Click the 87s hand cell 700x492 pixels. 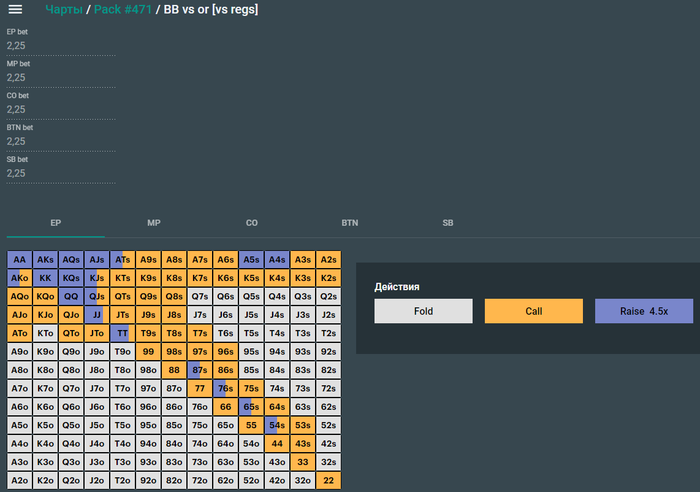200,370
